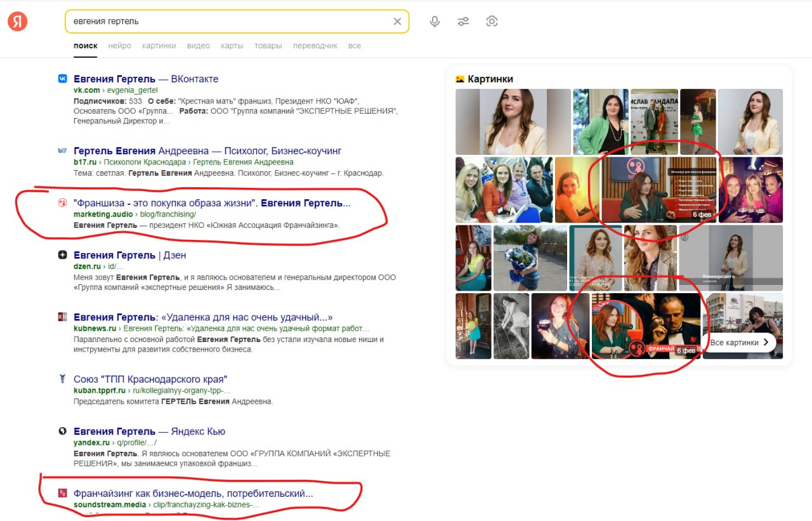
Task: Open thumbnail of woman holding a wine glass
Action: 561,326
